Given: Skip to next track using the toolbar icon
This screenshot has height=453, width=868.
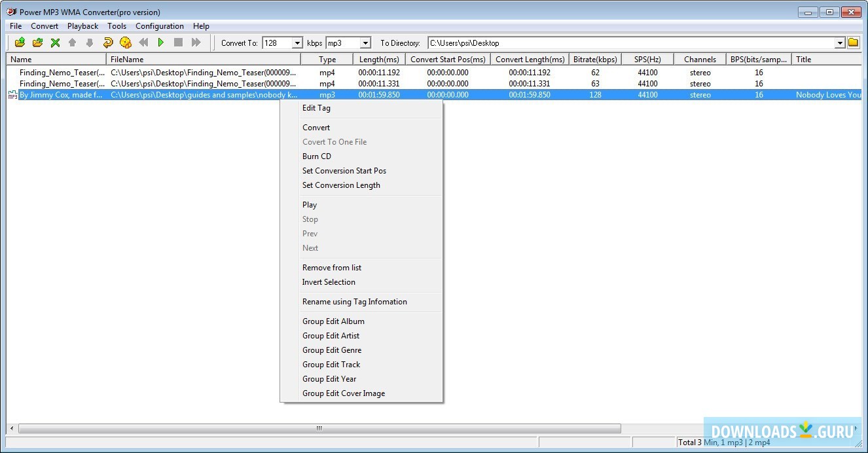Looking at the screenshot, I should coord(196,42).
